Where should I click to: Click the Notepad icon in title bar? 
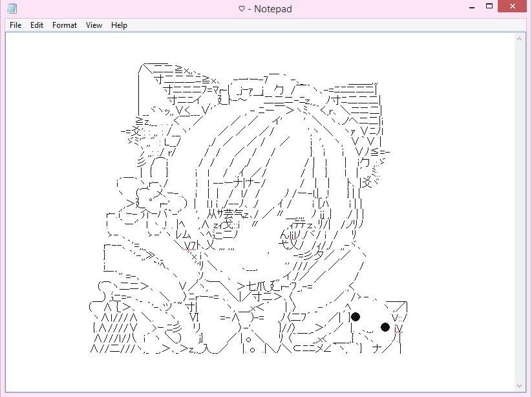(x=12, y=8)
